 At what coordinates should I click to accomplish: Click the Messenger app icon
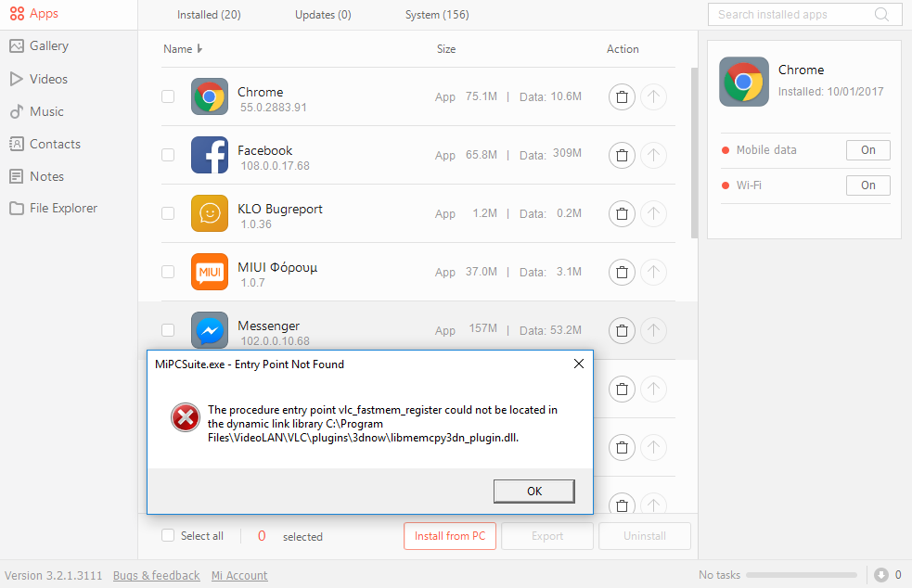210,329
